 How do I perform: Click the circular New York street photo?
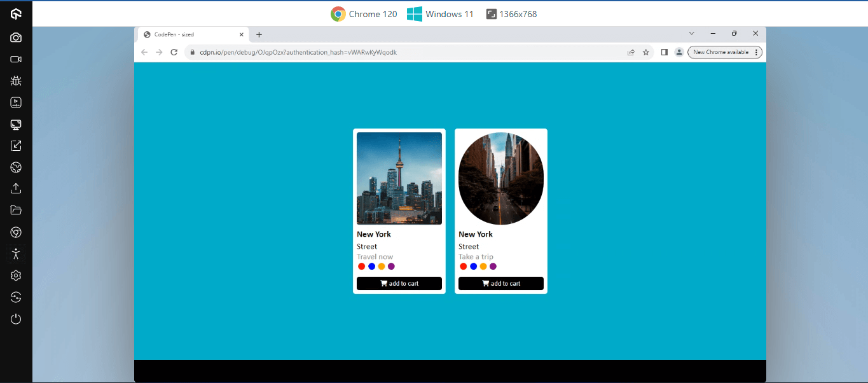tap(500, 178)
